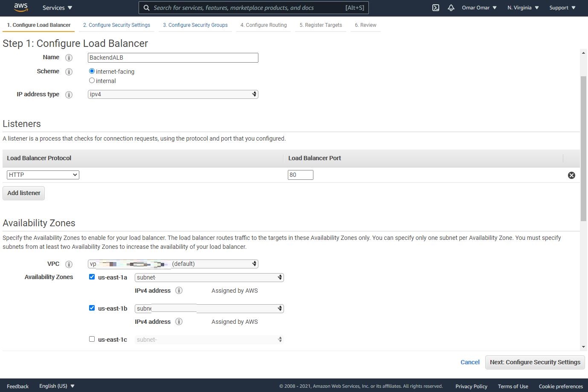Select internal scheme
This screenshot has height=392, width=588.
92,81
